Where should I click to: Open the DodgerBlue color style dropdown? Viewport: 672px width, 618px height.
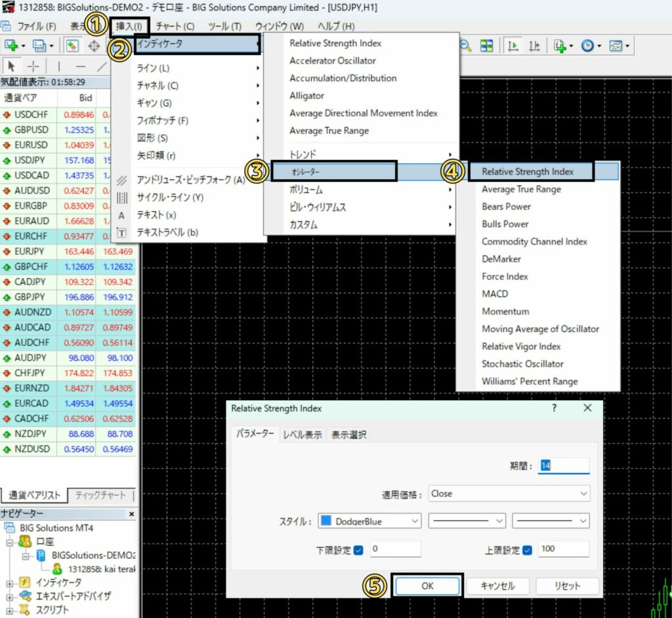pyautogui.click(x=369, y=521)
